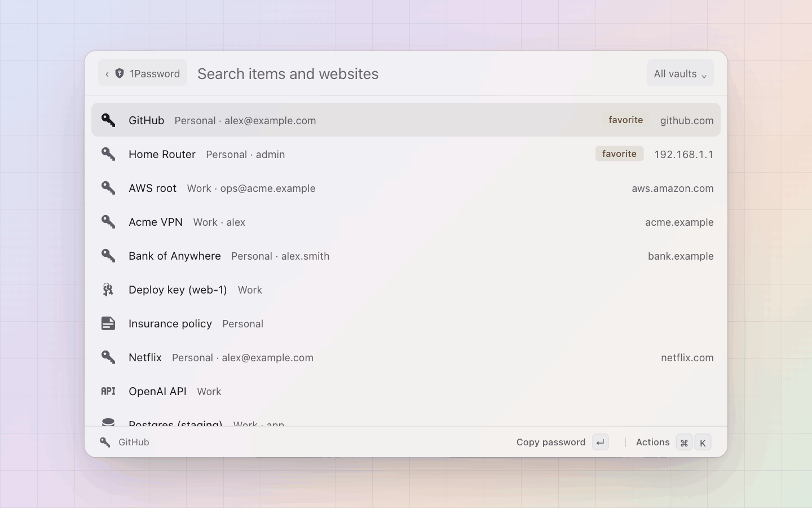The height and width of the screenshot is (508, 812).
Task: Select the OpenAI API item title
Action: 157,391
